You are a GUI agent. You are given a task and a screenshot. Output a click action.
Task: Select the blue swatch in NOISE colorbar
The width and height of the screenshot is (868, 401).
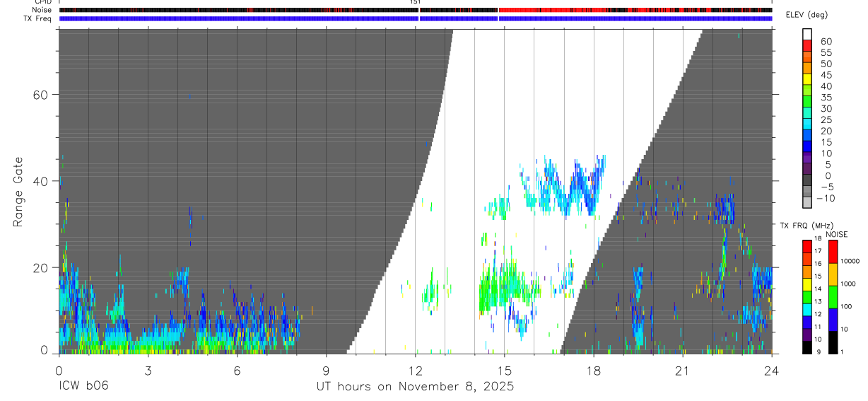833,320
